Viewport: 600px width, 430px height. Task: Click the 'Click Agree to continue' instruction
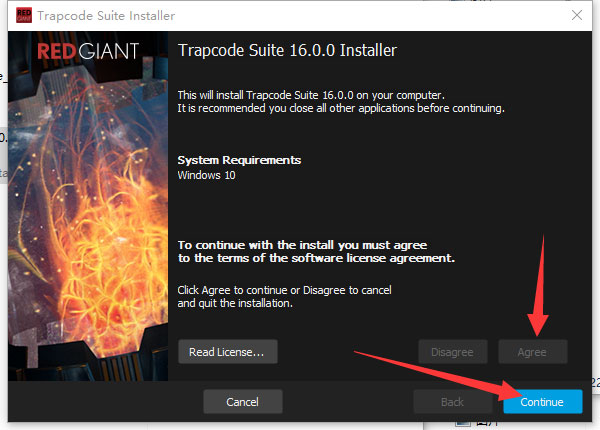[x=284, y=296]
